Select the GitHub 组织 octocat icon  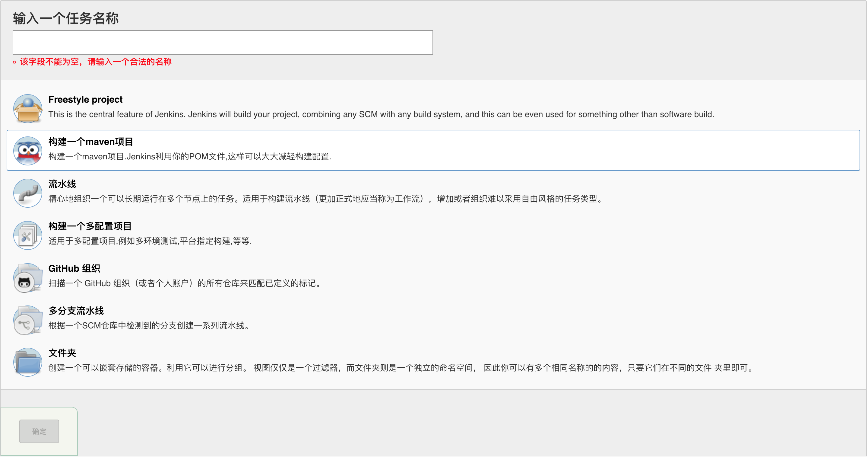(x=28, y=278)
